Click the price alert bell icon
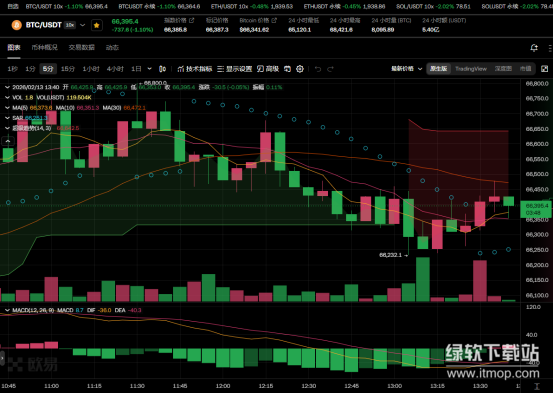This screenshot has width=554, height=393. click(534, 48)
